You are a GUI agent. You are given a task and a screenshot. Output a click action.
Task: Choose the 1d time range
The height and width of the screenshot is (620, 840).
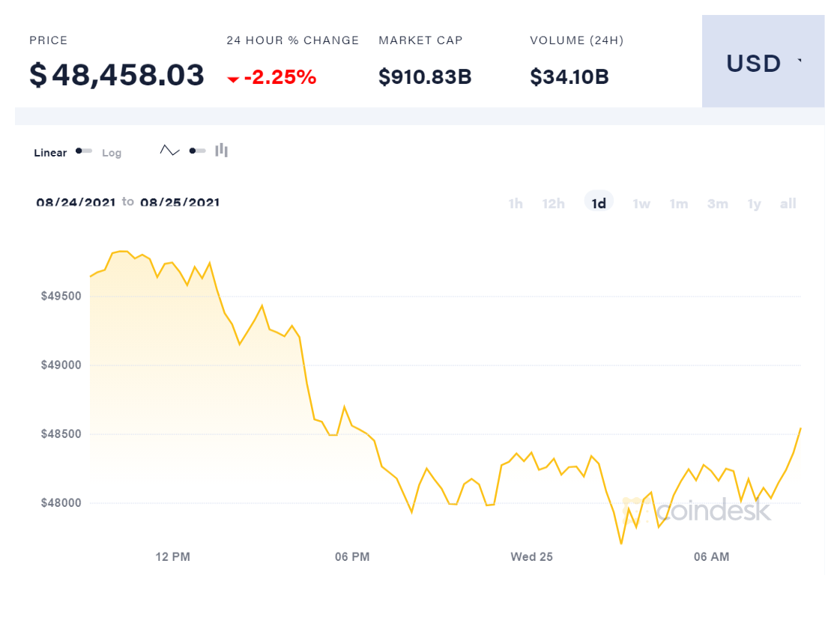tap(599, 204)
